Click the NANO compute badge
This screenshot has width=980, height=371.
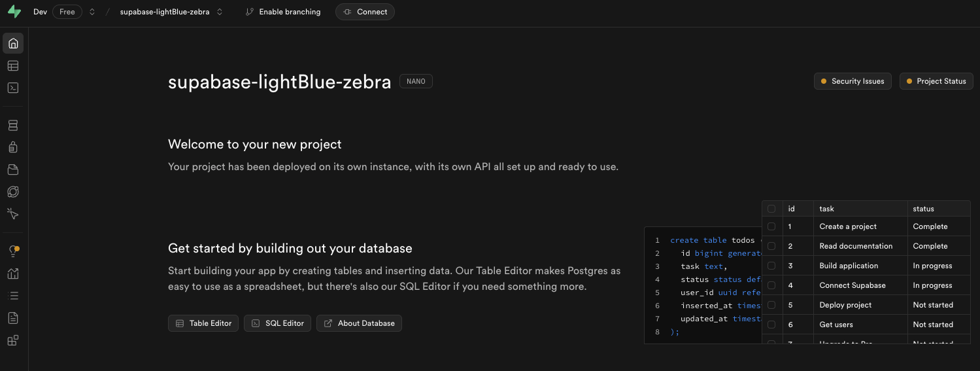416,82
